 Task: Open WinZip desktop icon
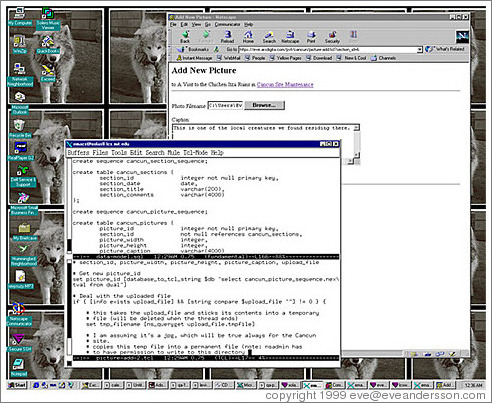(20, 45)
